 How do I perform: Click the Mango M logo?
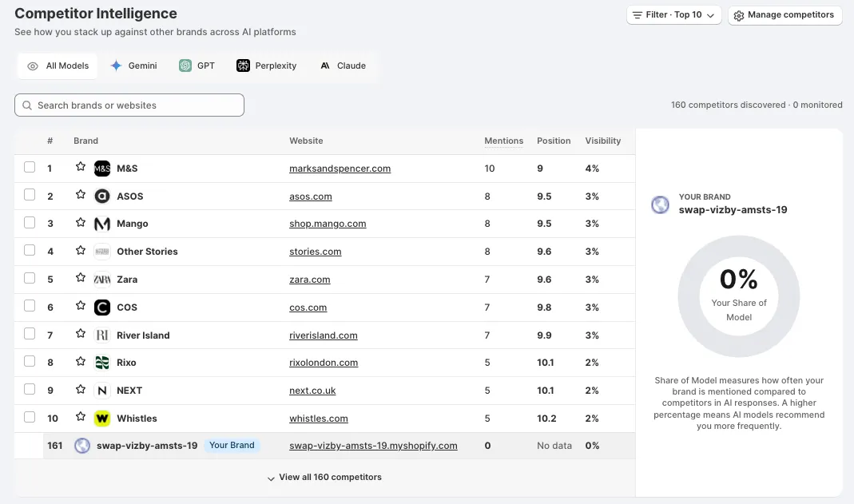(x=101, y=224)
